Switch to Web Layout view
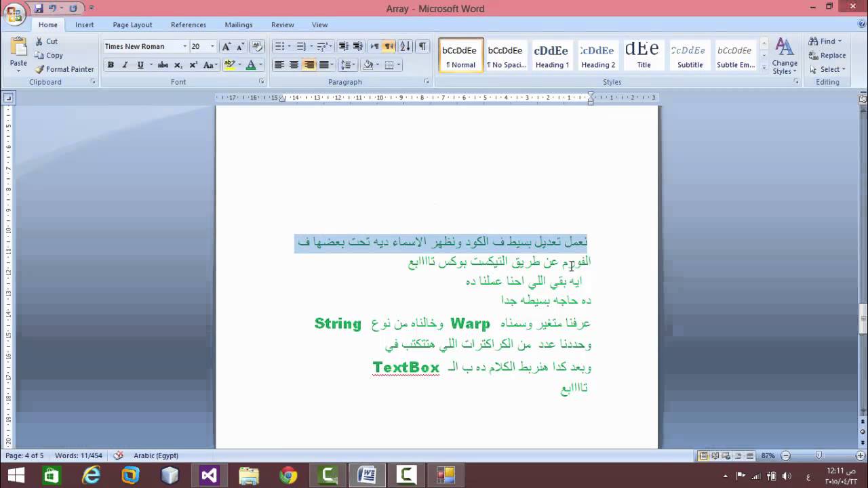 [x=726, y=456]
